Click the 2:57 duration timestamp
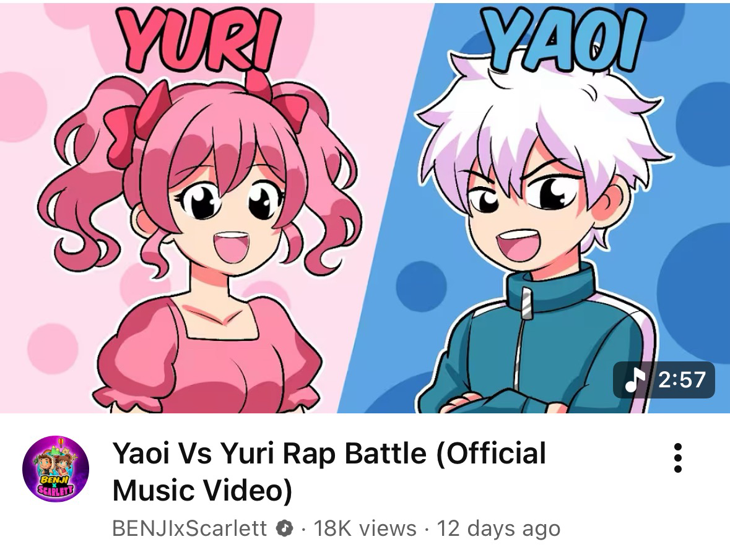 [x=682, y=380]
